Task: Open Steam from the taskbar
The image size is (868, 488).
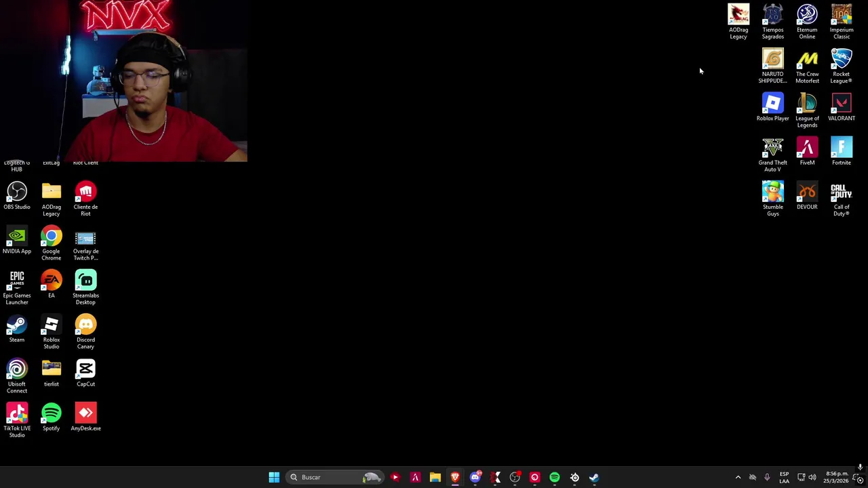Action: [594, 477]
